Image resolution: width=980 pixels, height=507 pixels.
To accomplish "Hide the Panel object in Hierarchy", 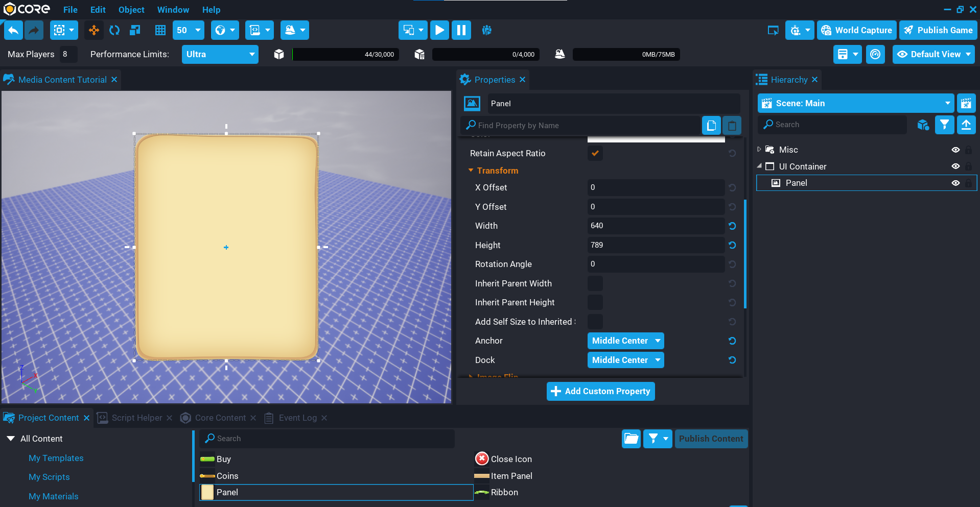I will coord(955,183).
